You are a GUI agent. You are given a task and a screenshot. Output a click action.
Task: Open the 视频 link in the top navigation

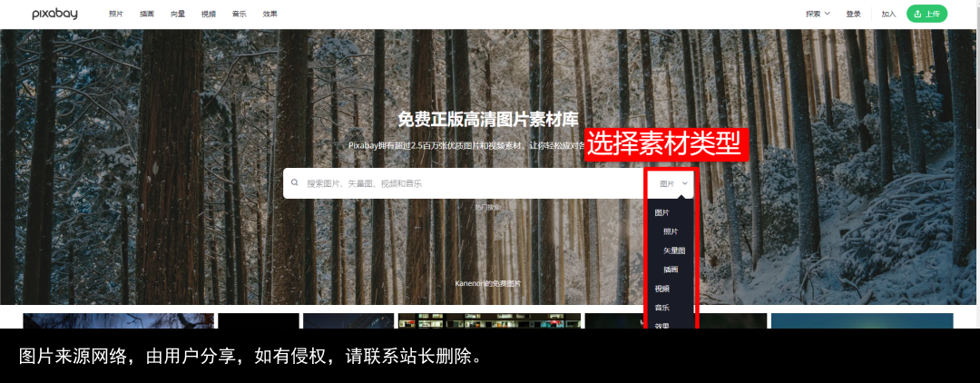(x=208, y=14)
